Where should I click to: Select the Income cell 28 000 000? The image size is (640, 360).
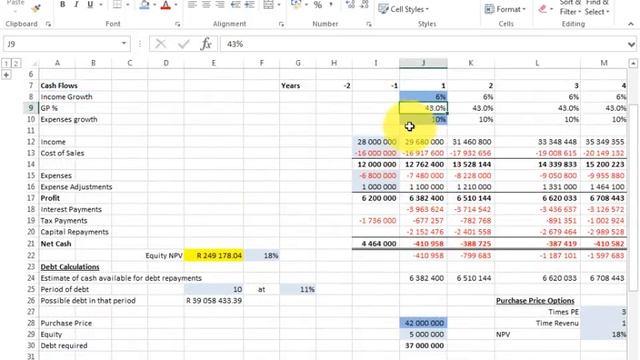376,142
